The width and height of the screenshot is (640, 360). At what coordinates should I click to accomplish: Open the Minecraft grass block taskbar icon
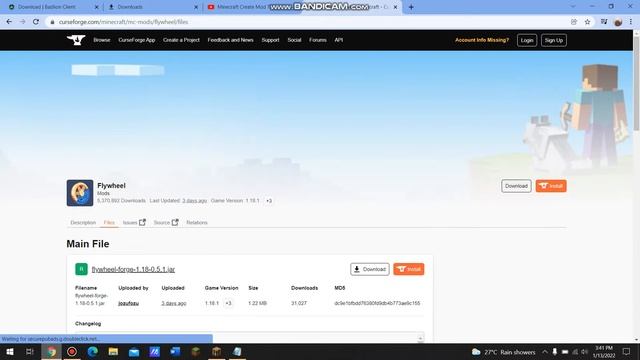pyautogui.click(x=196, y=351)
